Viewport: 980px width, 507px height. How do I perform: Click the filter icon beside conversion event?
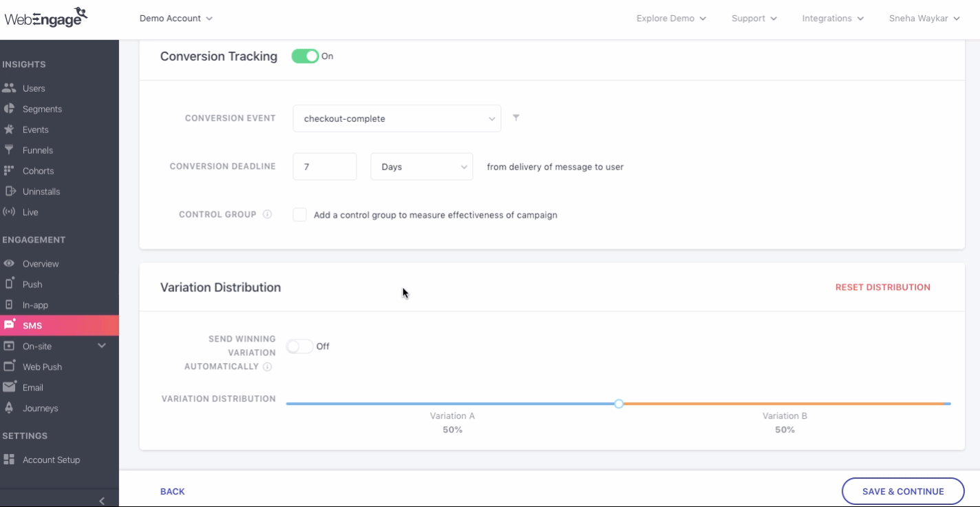516,118
